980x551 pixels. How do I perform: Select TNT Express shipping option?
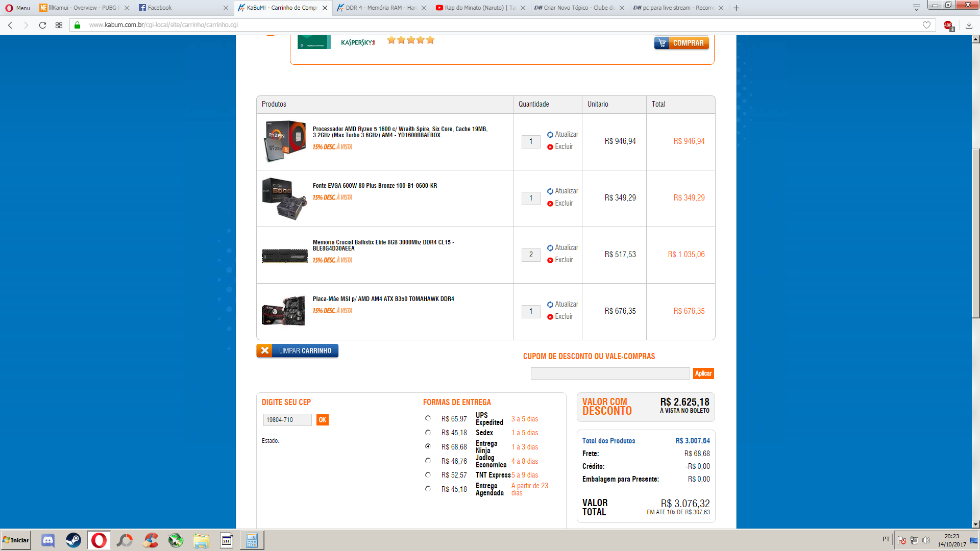coord(428,475)
